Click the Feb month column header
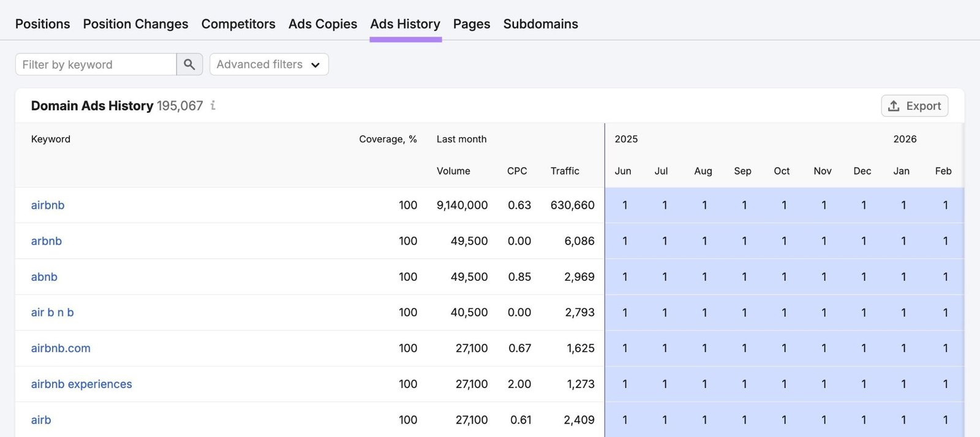The height and width of the screenshot is (437, 980). click(x=943, y=171)
